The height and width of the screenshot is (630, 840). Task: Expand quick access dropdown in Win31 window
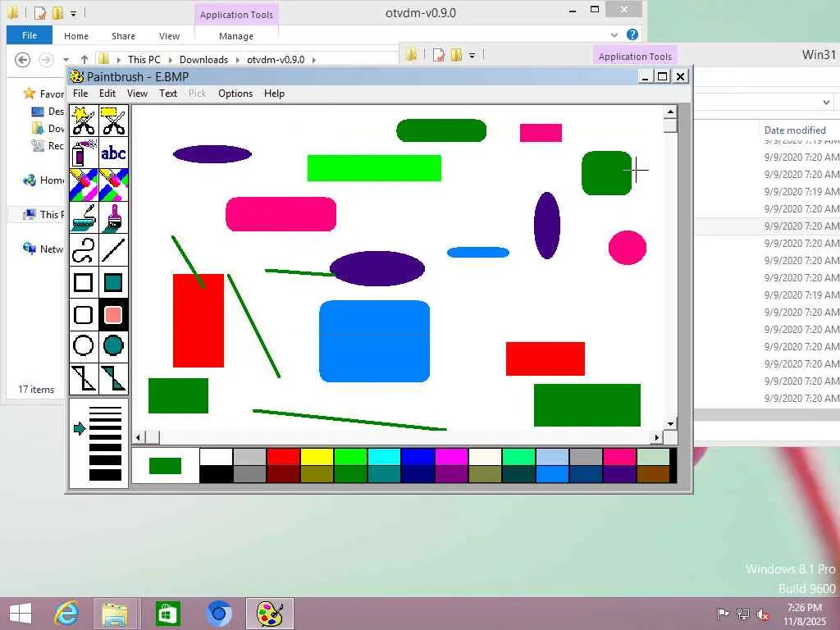point(472,55)
